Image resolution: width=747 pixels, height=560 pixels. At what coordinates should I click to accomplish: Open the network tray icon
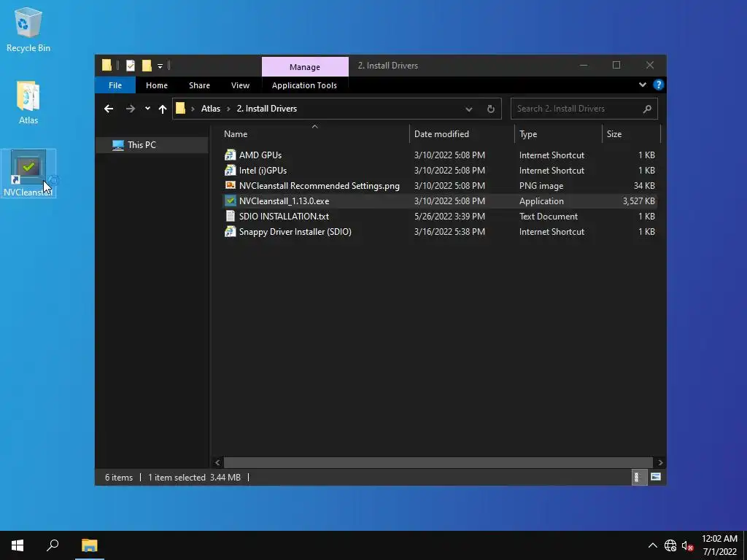[x=670, y=545]
